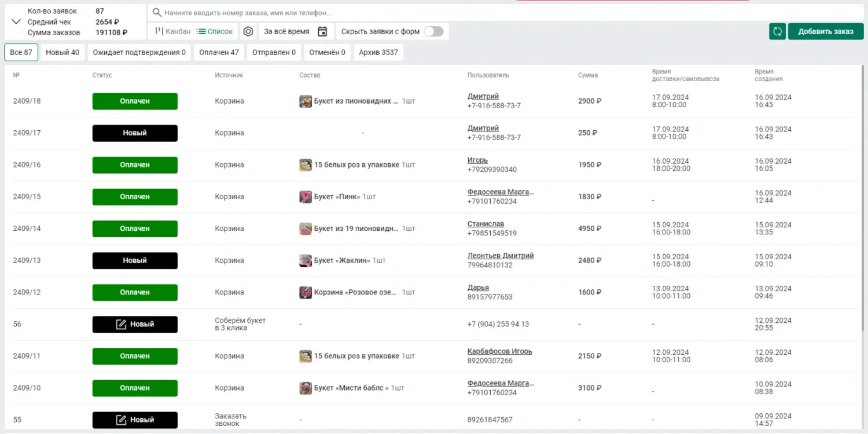Click edit icon on order 55 status
The height and width of the screenshot is (434, 868).
pos(121,420)
